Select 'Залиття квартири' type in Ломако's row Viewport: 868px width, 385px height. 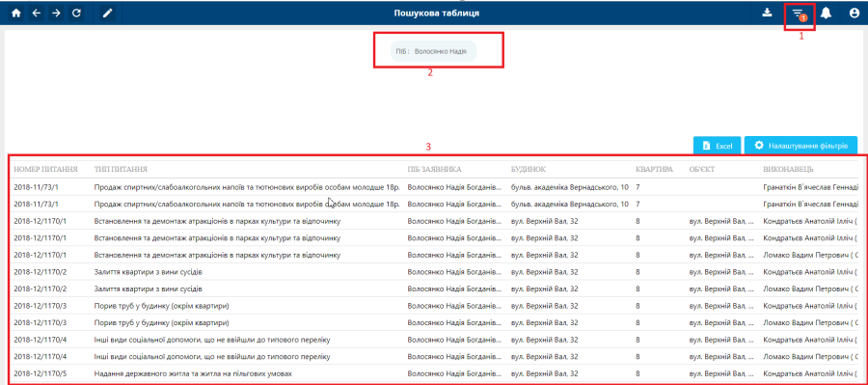point(148,289)
